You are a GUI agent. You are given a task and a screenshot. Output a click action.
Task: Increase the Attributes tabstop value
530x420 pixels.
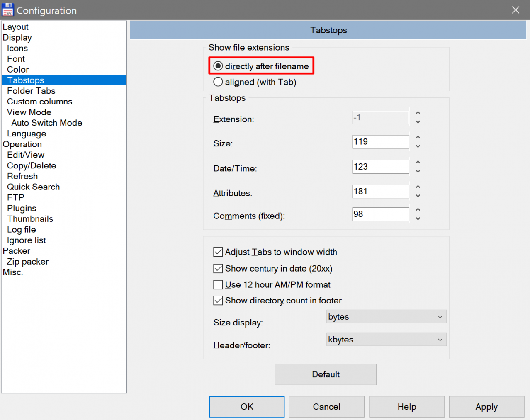tap(418, 187)
